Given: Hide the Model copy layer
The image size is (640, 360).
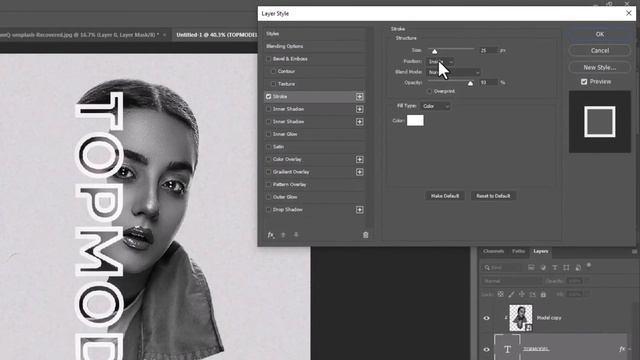Looking at the screenshot, I should [x=487, y=318].
